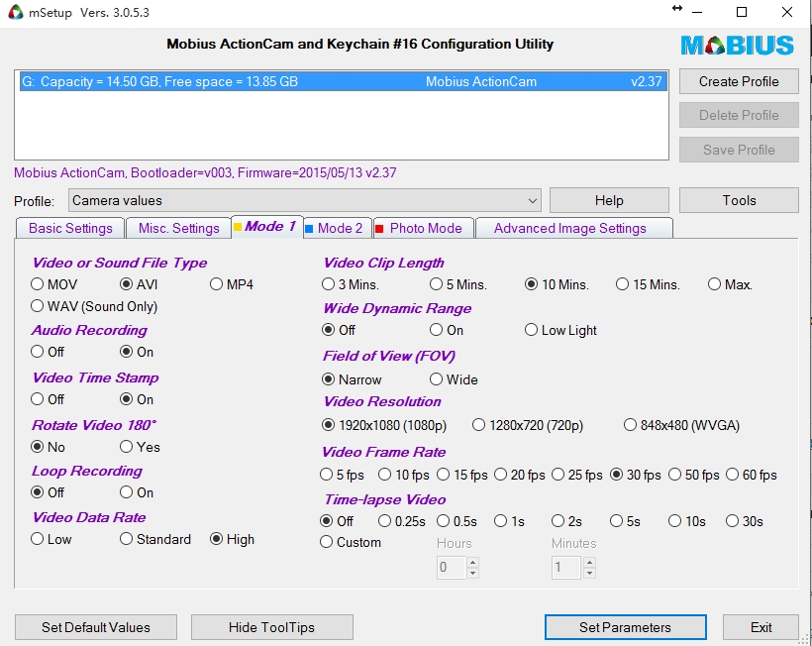Decrease time-lapse Minutes with down arrow
The image size is (812, 646).
pos(589,573)
